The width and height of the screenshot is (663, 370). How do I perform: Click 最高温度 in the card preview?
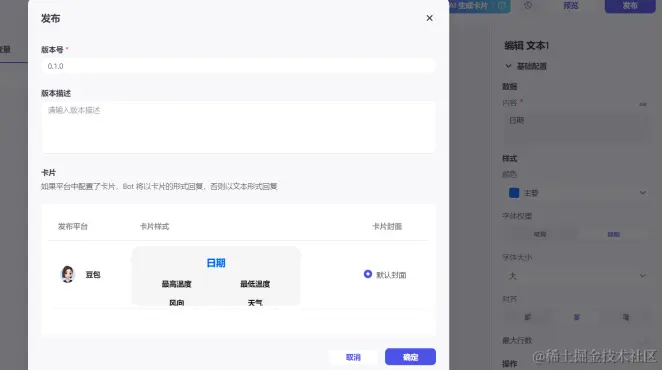(x=176, y=284)
